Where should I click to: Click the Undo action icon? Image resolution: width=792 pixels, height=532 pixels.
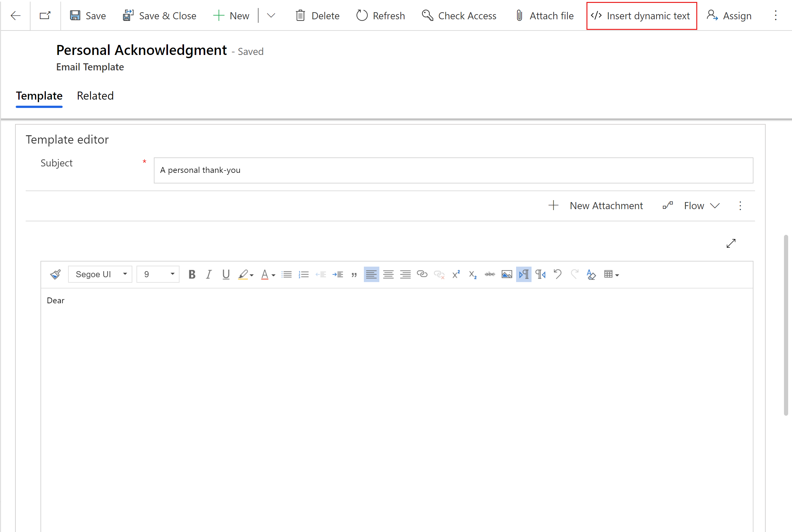coord(557,274)
